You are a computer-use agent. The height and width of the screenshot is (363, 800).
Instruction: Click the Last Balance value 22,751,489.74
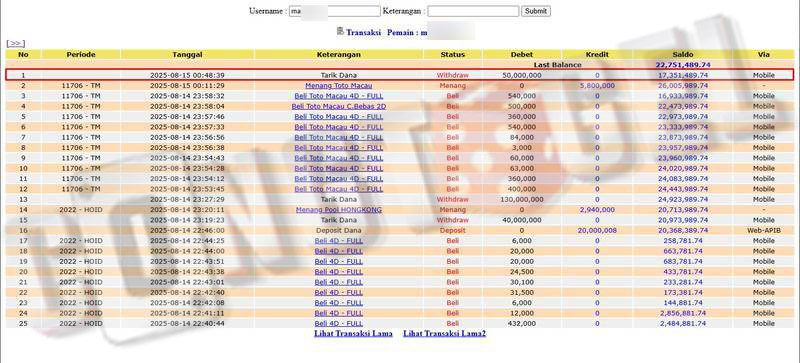point(683,65)
